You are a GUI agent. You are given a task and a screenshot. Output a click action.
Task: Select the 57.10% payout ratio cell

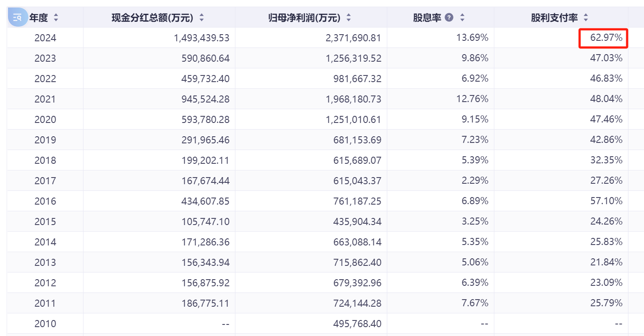coord(606,201)
